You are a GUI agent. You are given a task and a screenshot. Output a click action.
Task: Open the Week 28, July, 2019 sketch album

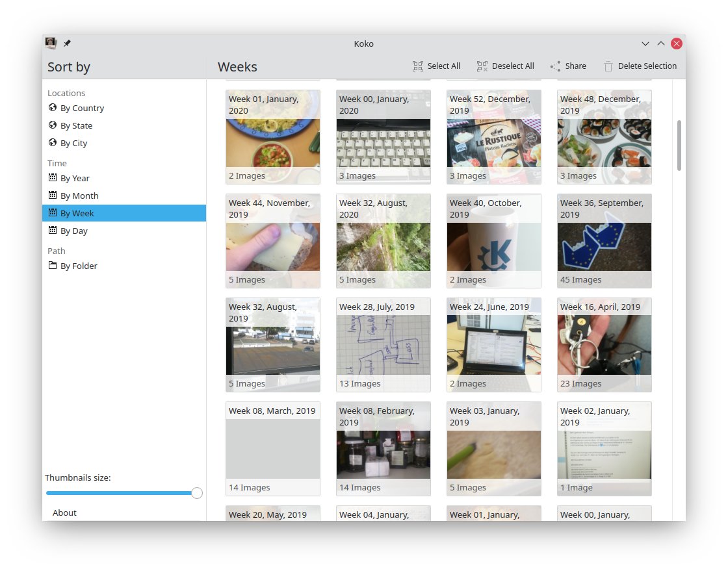(x=383, y=345)
